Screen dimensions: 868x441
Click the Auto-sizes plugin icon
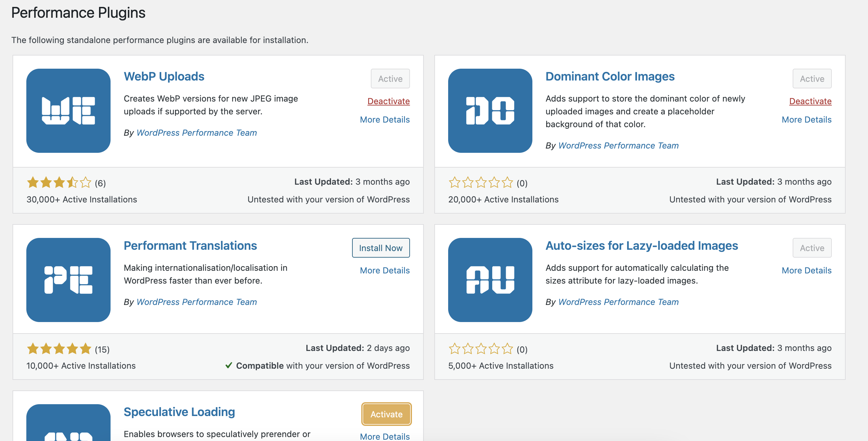[490, 280]
